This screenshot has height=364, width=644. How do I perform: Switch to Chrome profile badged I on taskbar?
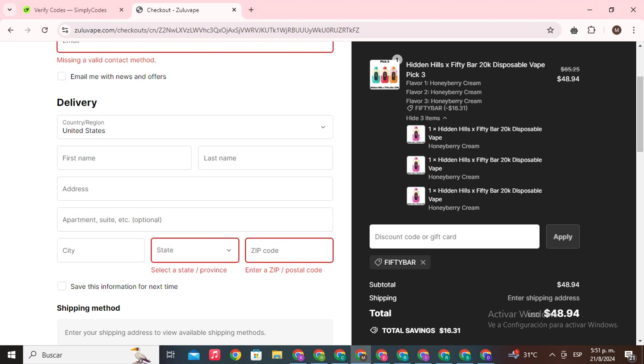(423, 355)
